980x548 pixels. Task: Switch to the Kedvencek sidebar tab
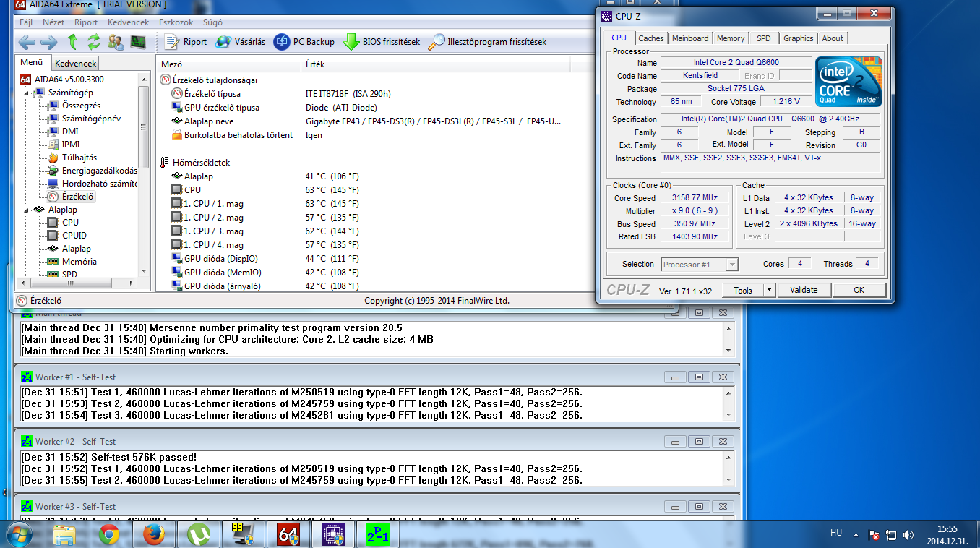tap(76, 64)
